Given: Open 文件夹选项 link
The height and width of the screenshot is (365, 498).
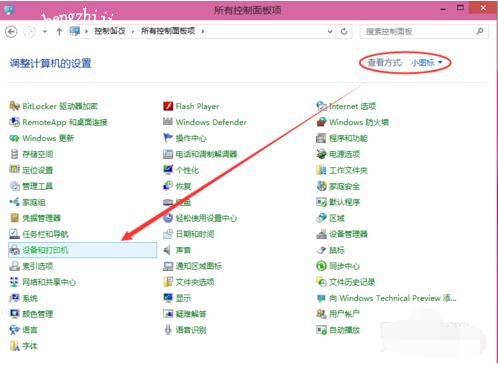Looking at the screenshot, I should [x=195, y=282].
